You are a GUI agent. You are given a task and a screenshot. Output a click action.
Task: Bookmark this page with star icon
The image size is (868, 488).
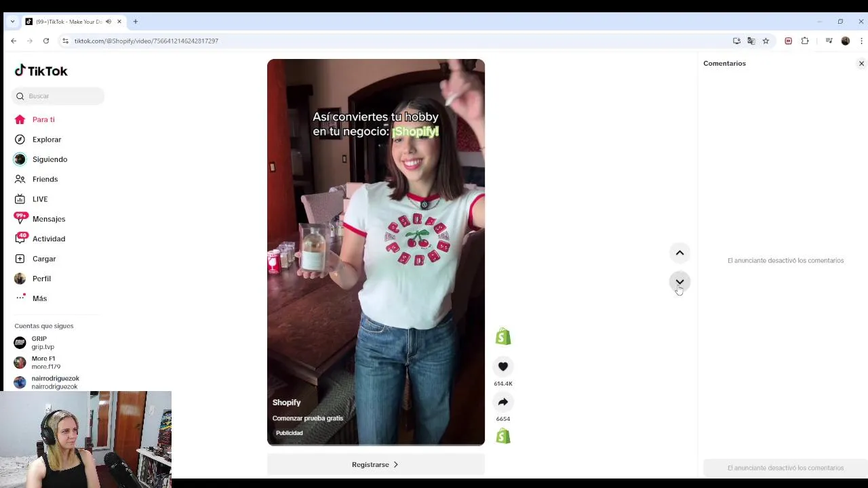[766, 41]
